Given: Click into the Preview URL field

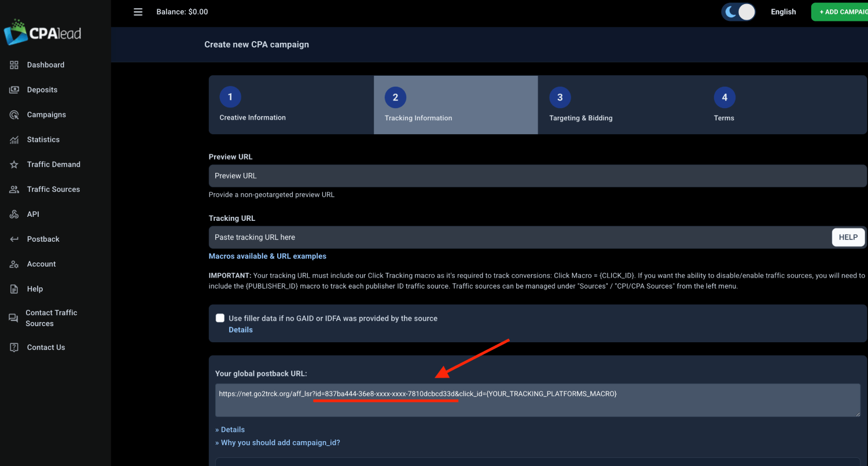Looking at the screenshot, I should click(538, 176).
